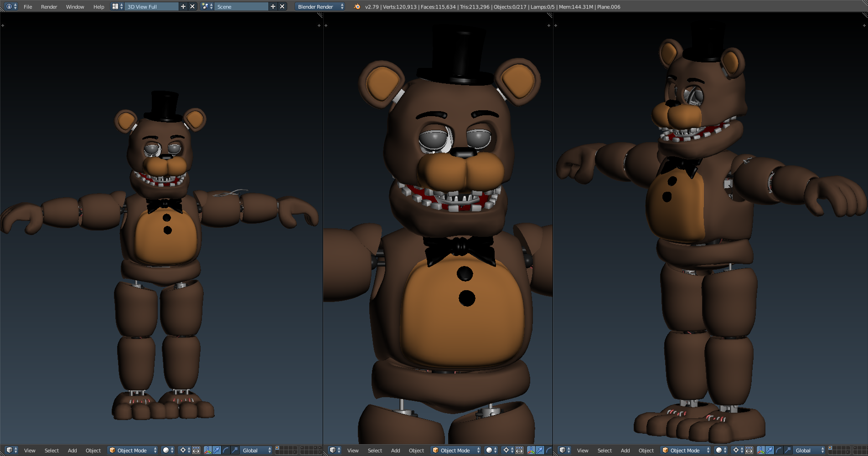The width and height of the screenshot is (868, 456).
Task: Open Select menu in left viewport
Action: 52,451
